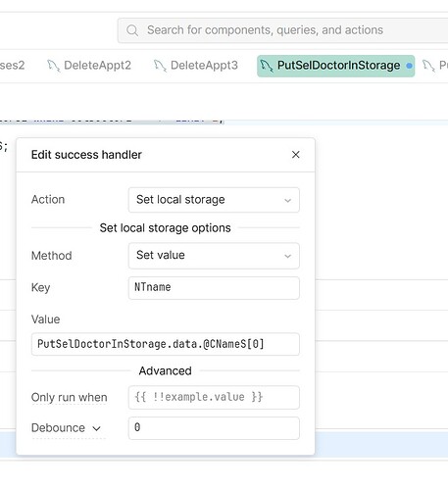
Task: Click the Key field containing NTname
Action: coord(214,288)
